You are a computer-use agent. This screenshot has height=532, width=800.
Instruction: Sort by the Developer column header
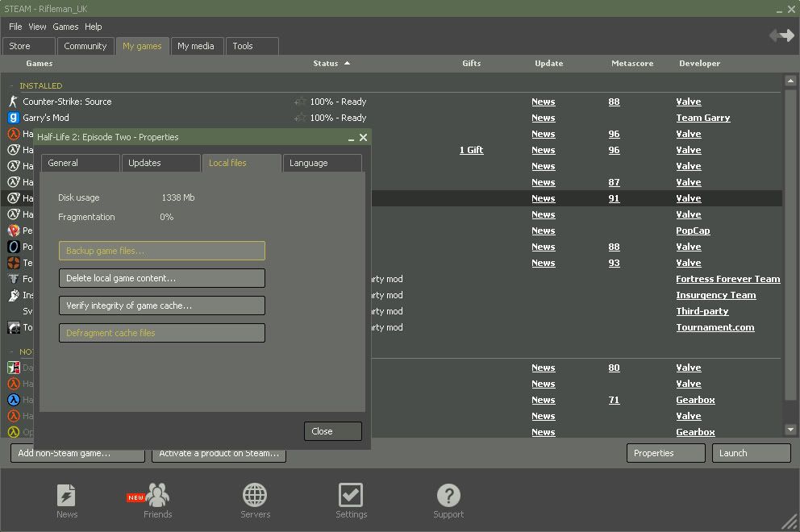pos(699,63)
